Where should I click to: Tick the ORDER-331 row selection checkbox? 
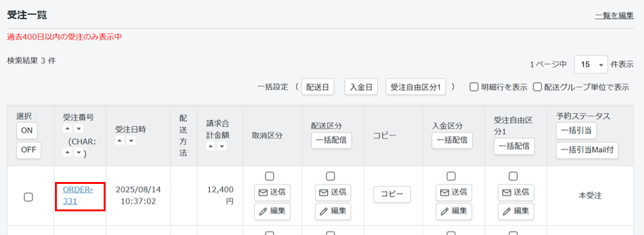(x=28, y=197)
